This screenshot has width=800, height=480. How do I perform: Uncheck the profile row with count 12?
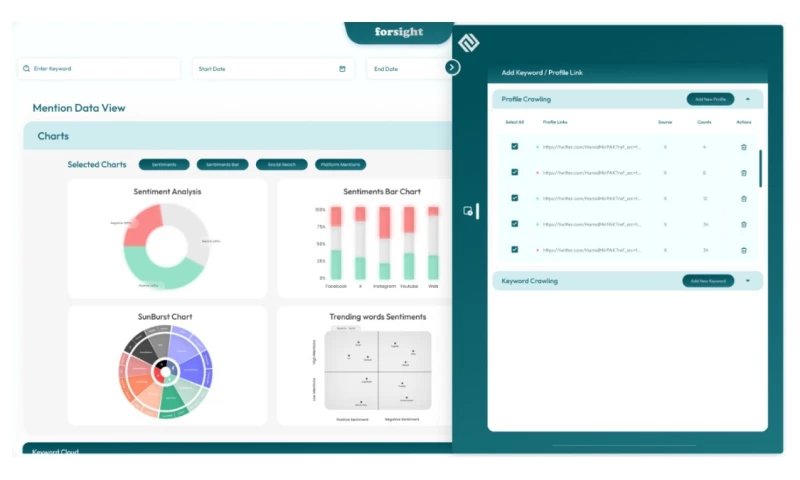(514, 198)
